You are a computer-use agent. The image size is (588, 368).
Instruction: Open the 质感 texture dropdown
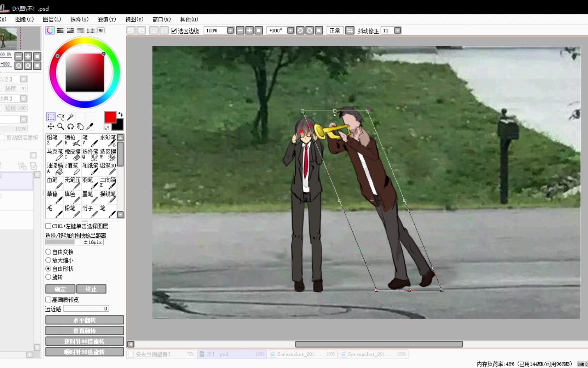(23, 79)
